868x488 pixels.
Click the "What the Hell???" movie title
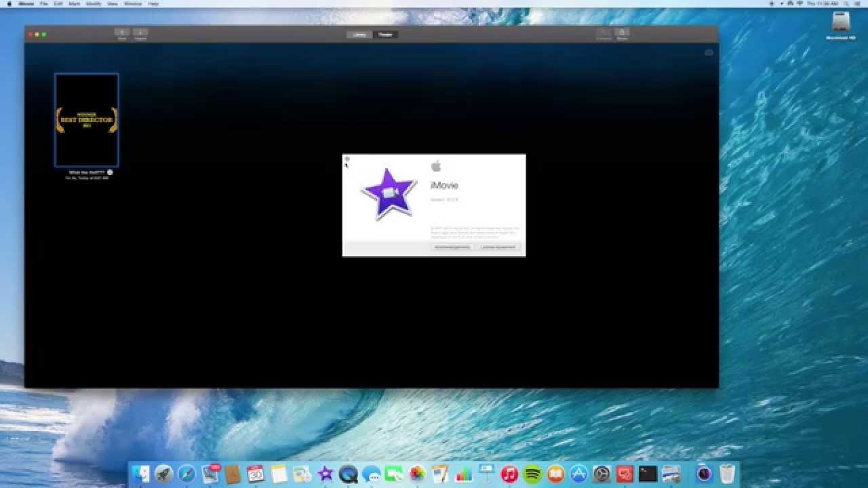pos(87,172)
